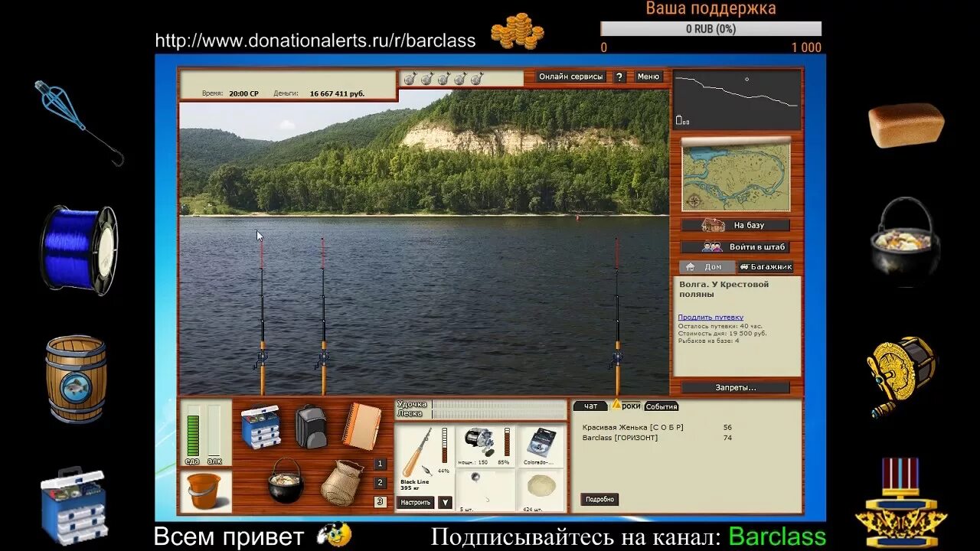Select the dough bait slot 424 шт.
This screenshot has height=551, width=980.
[x=541, y=491]
